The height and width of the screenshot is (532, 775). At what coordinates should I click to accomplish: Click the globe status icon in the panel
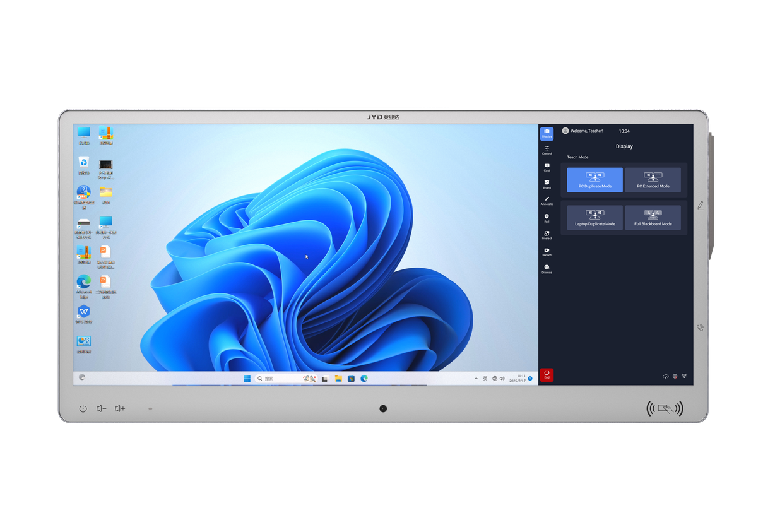[675, 376]
